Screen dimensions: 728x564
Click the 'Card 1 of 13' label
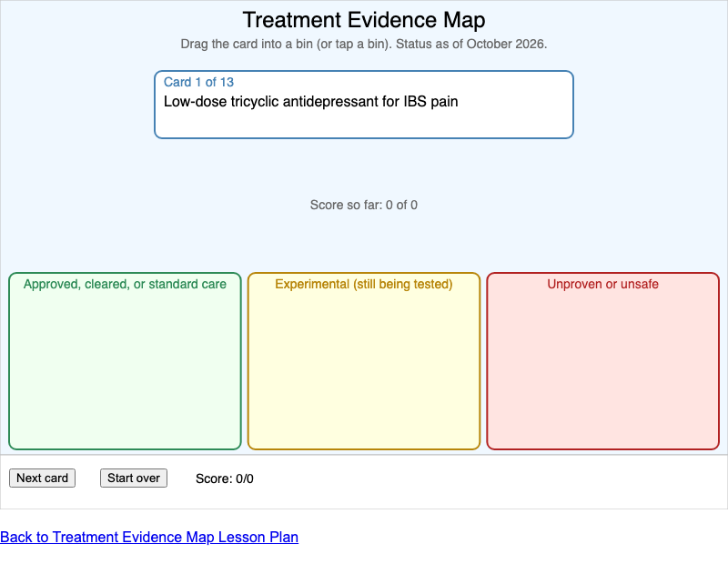tap(198, 82)
